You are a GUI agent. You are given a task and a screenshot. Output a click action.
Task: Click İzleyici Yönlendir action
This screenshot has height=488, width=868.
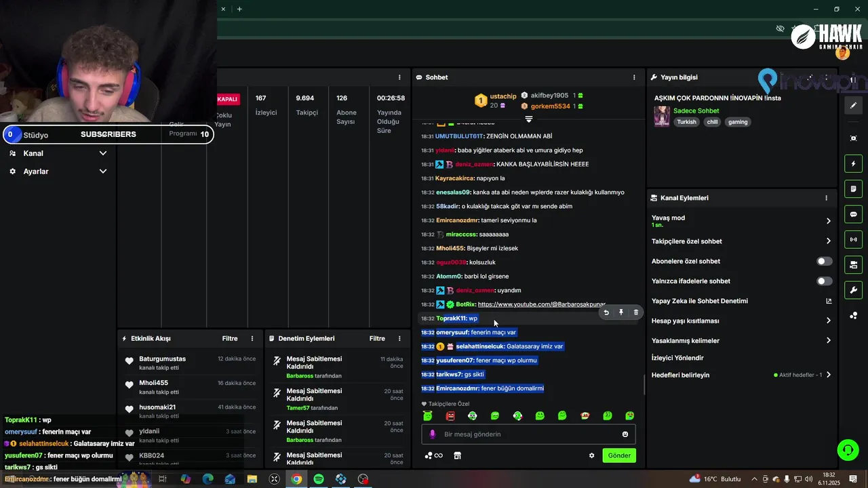(x=677, y=358)
